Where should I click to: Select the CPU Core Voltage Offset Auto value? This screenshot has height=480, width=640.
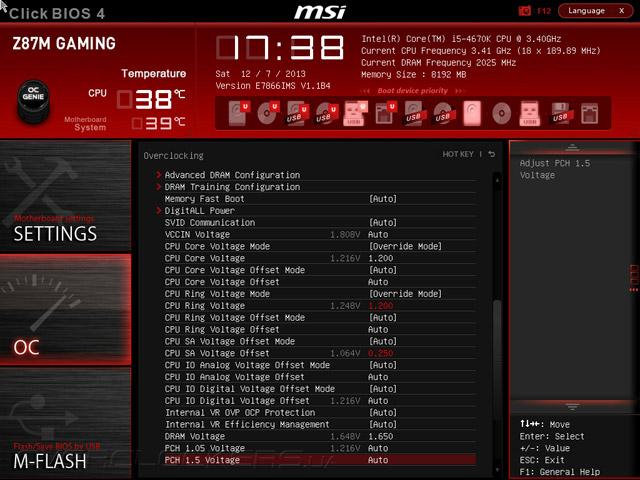click(x=378, y=282)
